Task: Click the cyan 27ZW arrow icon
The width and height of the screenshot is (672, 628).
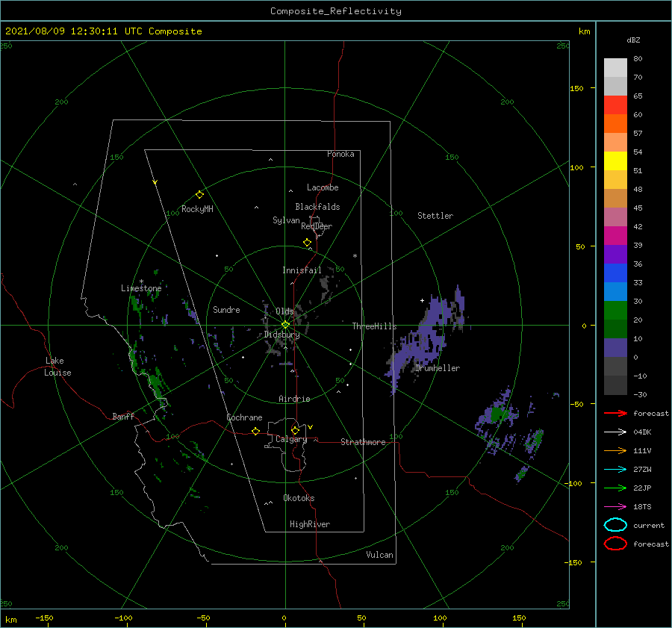Action: (x=615, y=470)
